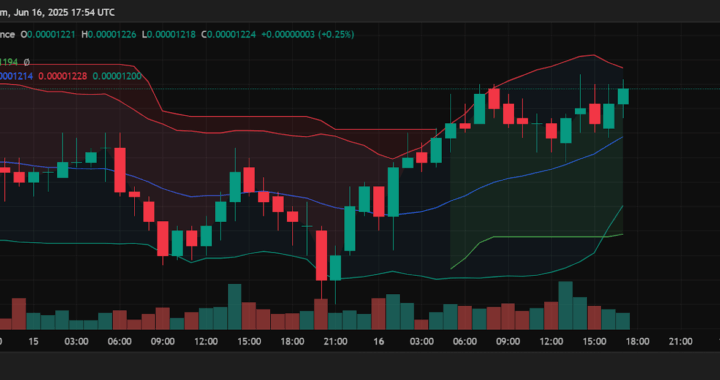Click the first 18:00 label before 21:00 and 16
720x380 pixels.
tap(292, 342)
